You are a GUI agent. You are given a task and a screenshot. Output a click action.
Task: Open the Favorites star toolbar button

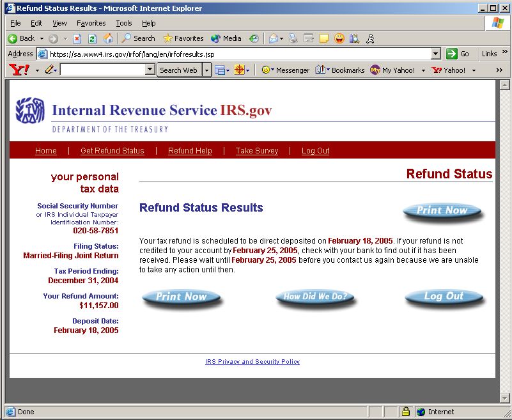[x=183, y=38]
